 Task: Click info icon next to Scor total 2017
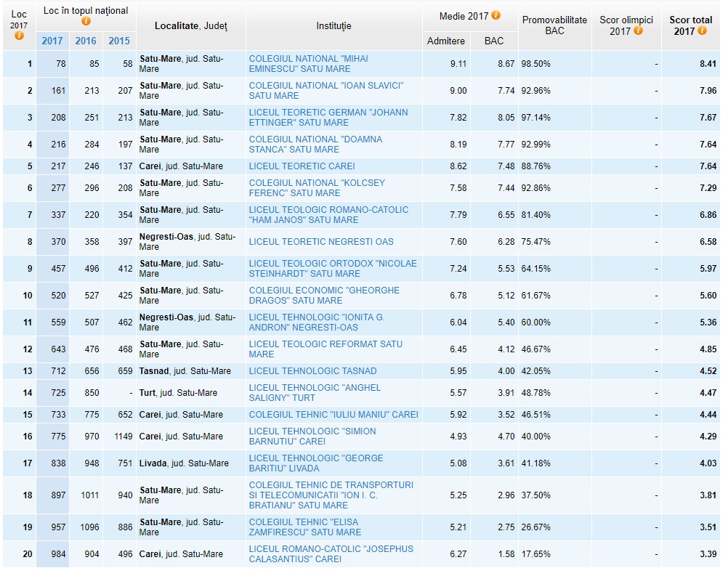(703, 31)
